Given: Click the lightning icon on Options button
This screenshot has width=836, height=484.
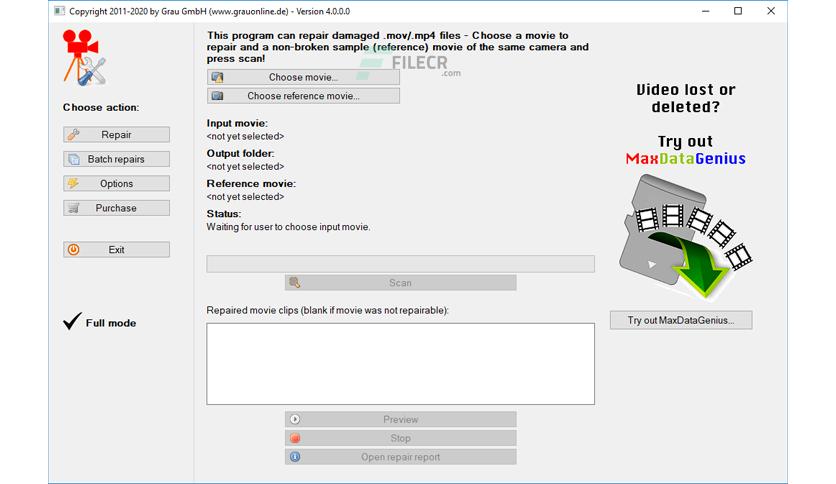Looking at the screenshot, I should tap(73, 183).
